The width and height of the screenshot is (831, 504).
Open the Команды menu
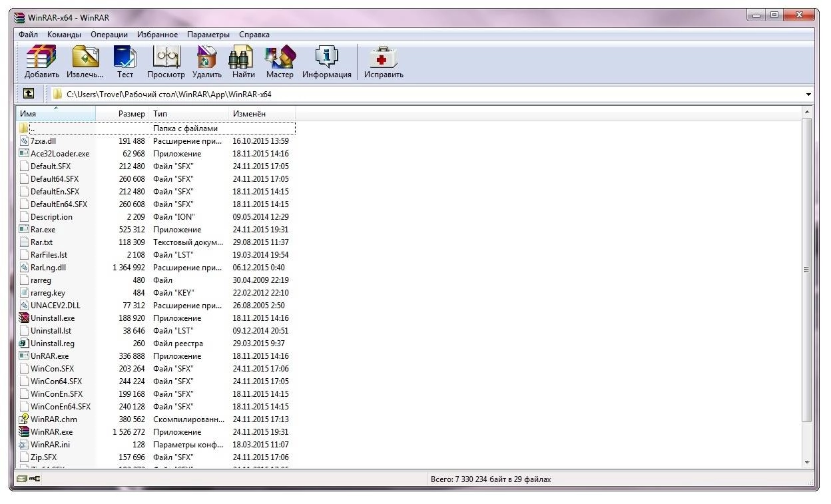(65, 35)
